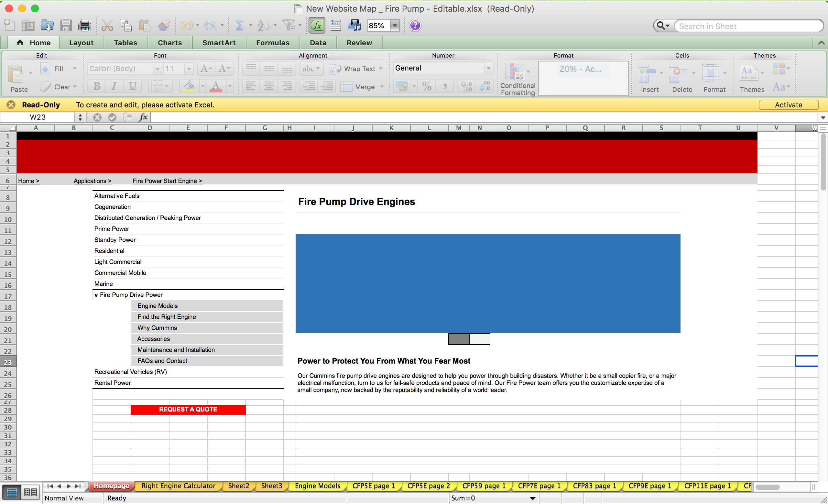The image size is (828, 504).
Task: Click the Align Text Right icon
Action: coord(287,86)
